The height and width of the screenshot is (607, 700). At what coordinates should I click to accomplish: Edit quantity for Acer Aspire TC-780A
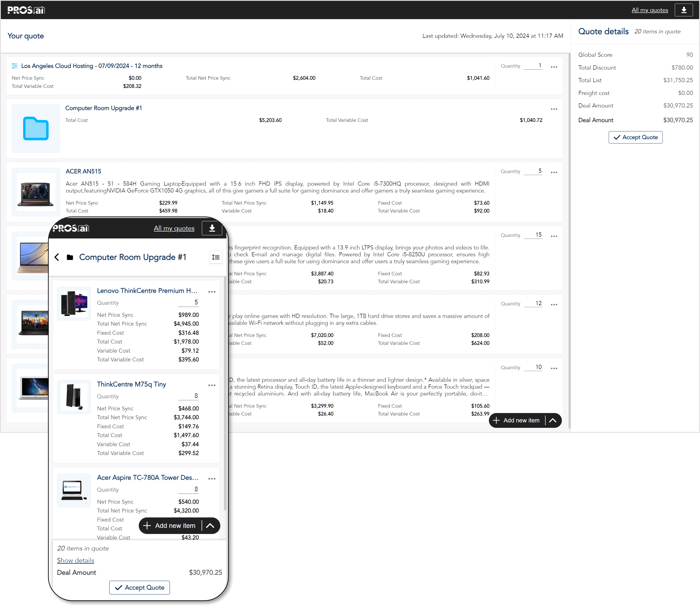coord(189,489)
